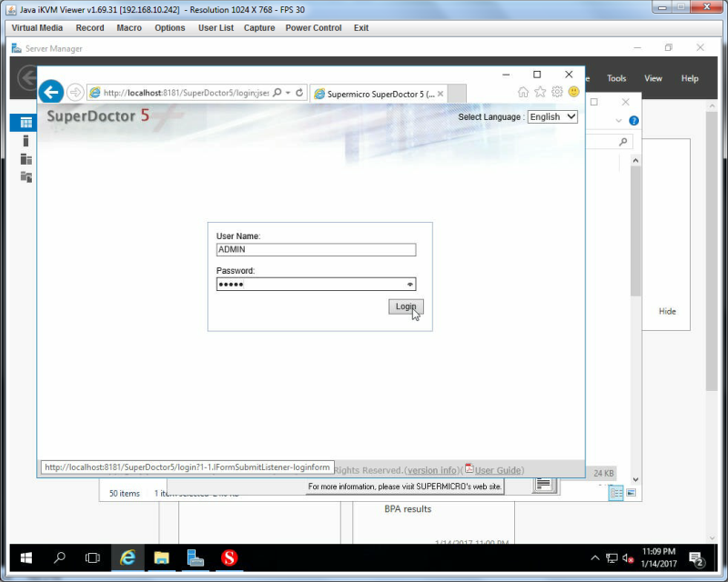Open the Record menu
Screen dimensions: 728x582
[90, 28]
